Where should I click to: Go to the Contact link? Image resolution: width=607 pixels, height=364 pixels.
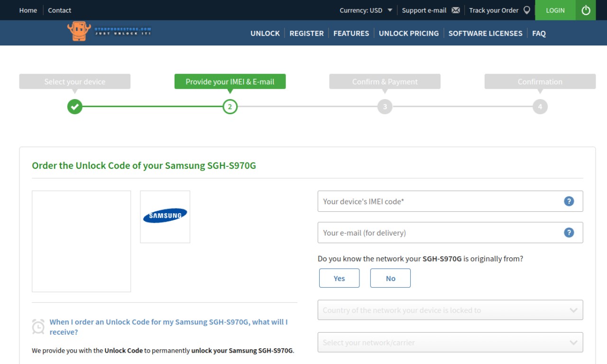[x=59, y=10]
